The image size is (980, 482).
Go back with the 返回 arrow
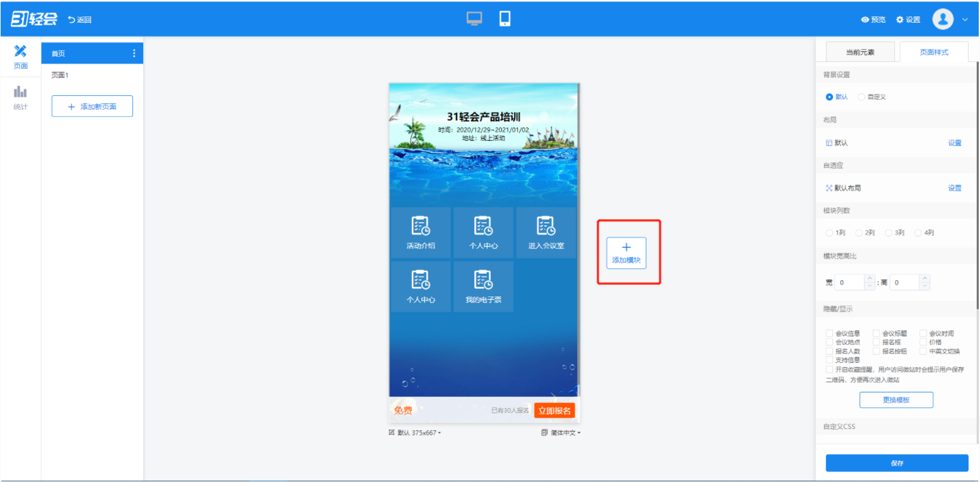click(80, 20)
